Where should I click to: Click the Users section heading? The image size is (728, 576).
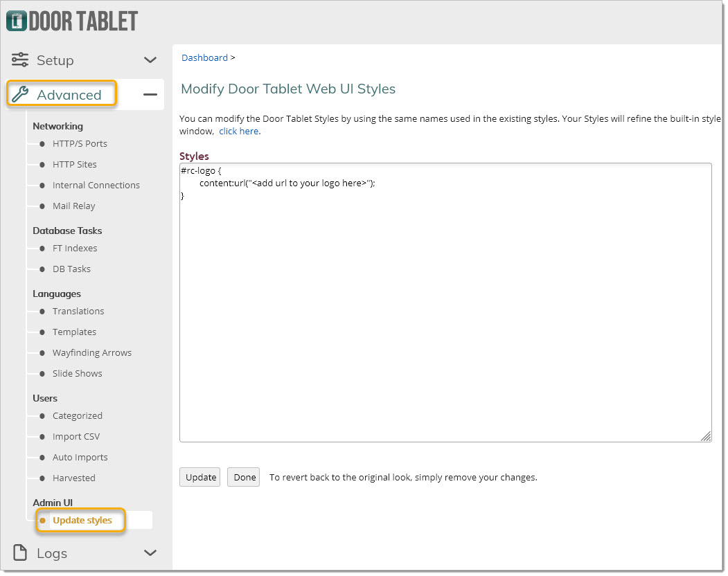[45, 398]
